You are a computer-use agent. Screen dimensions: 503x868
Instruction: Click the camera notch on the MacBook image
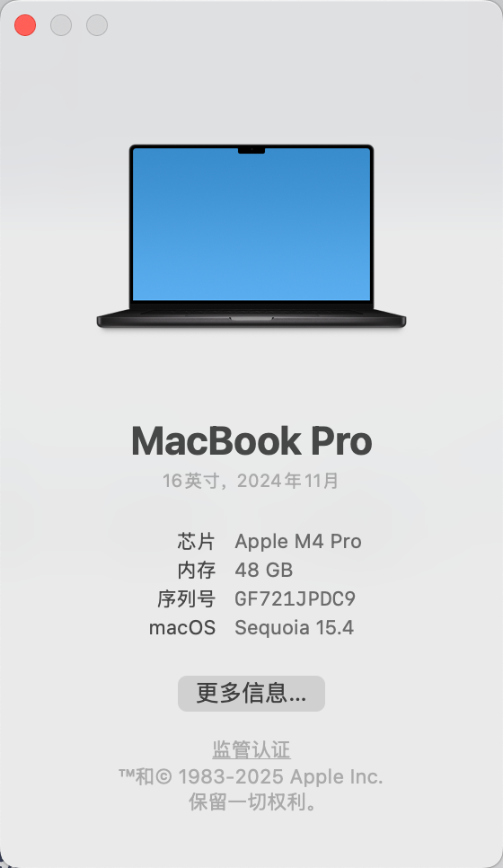tap(251, 150)
